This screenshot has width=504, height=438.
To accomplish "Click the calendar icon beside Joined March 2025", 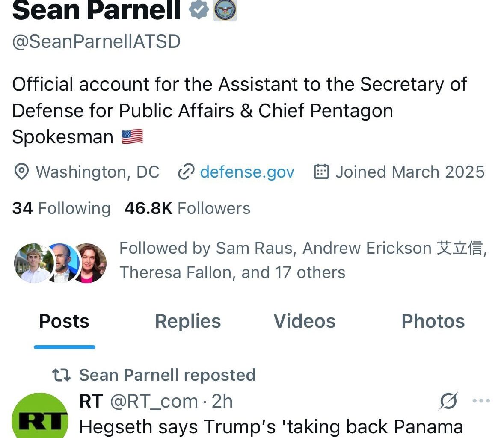I will (322, 172).
